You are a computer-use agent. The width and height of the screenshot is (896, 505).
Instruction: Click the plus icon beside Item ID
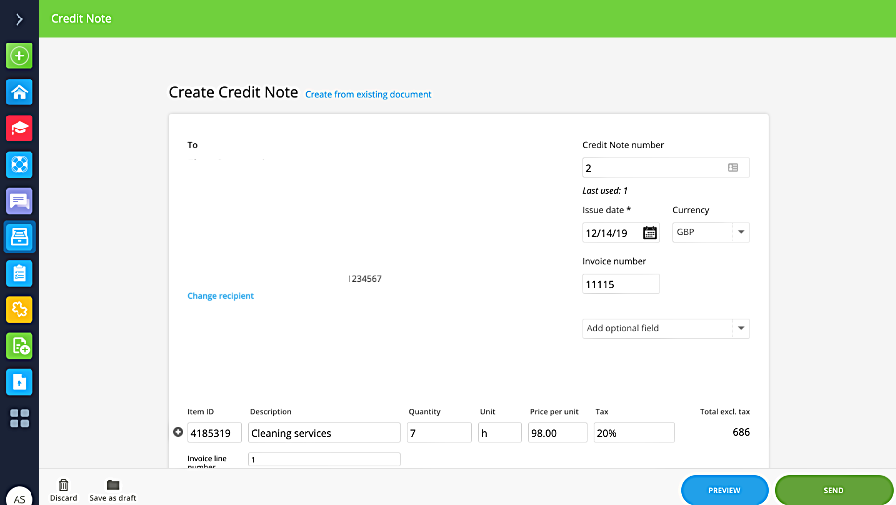[x=178, y=433]
